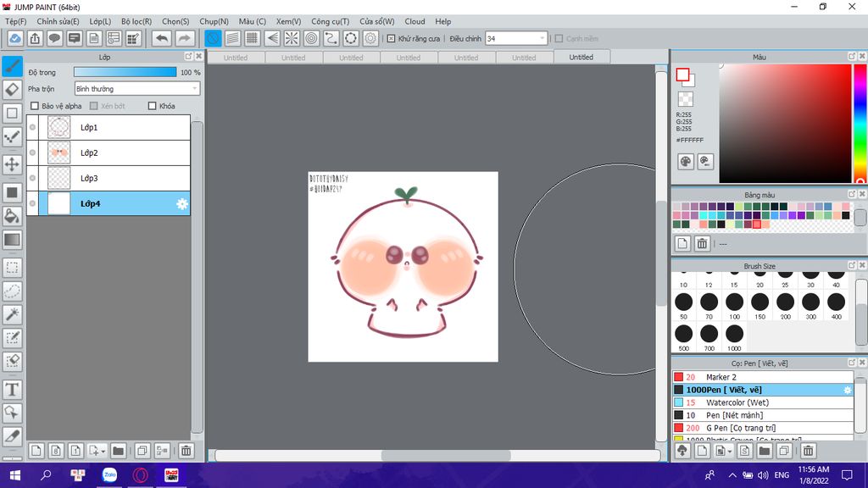This screenshot has width=868, height=488.
Task: Show hidden system tray icons
Action: pos(732,474)
